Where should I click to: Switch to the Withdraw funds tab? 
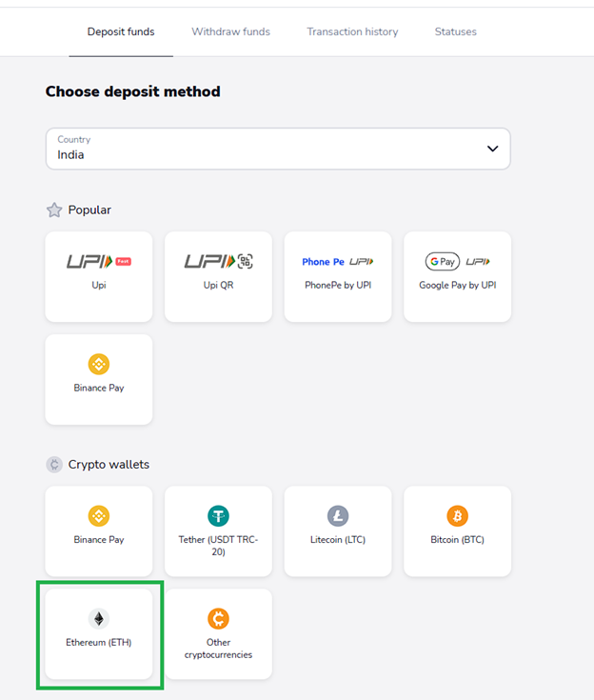(x=230, y=31)
